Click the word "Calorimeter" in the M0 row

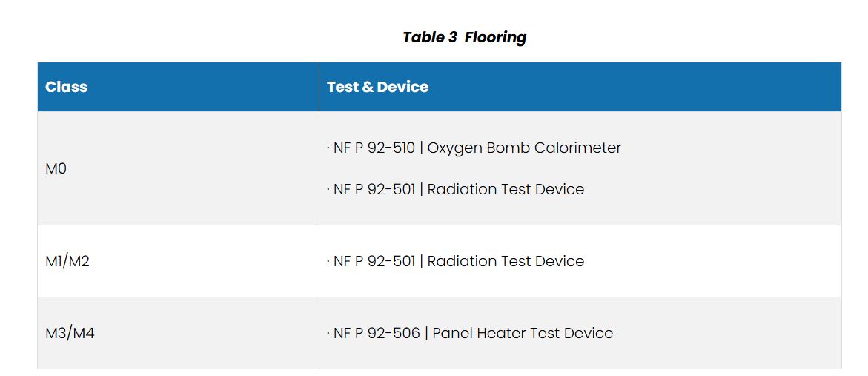(579, 148)
